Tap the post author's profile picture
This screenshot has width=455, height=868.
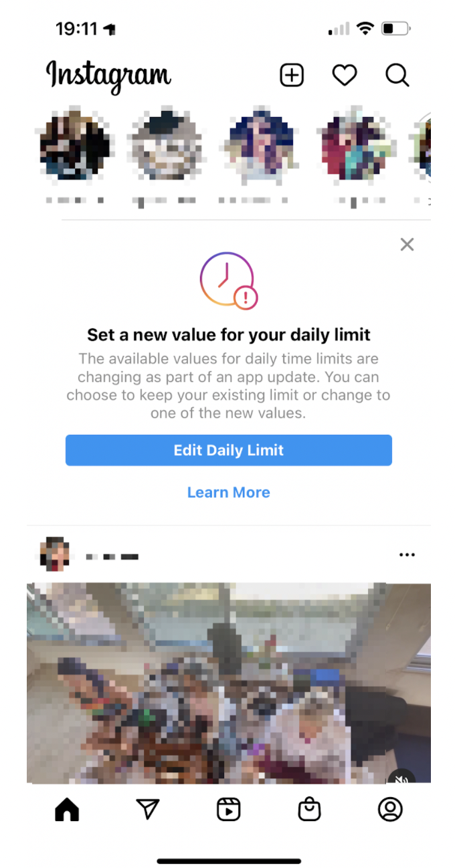click(x=54, y=554)
